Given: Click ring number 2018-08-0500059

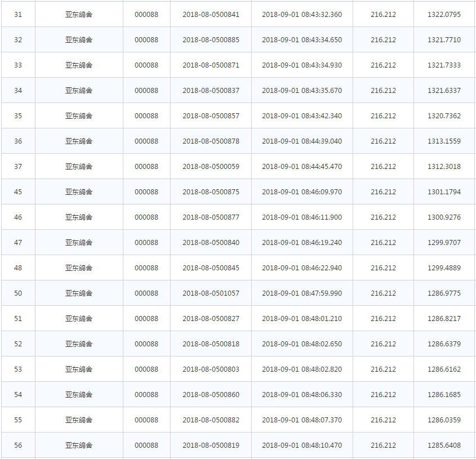Looking at the screenshot, I should (x=211, y=166).
